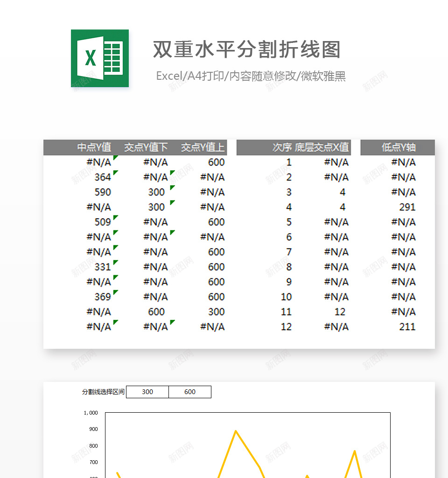Select 次序 cell with value 7
The width and height of the screenshot is (448, 478).
coord(289,252)
